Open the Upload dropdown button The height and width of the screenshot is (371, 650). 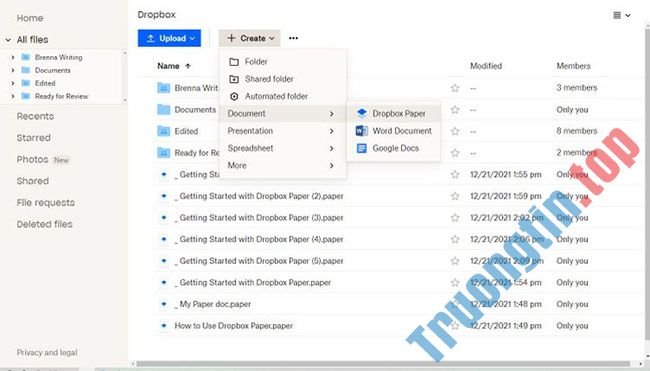click(x=169, y=38)
